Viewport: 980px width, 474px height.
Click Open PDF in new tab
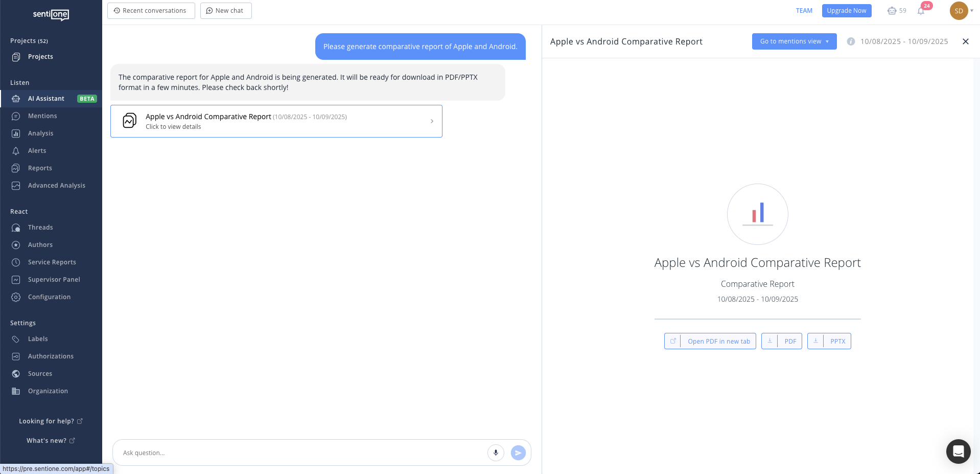pos(710,341)
